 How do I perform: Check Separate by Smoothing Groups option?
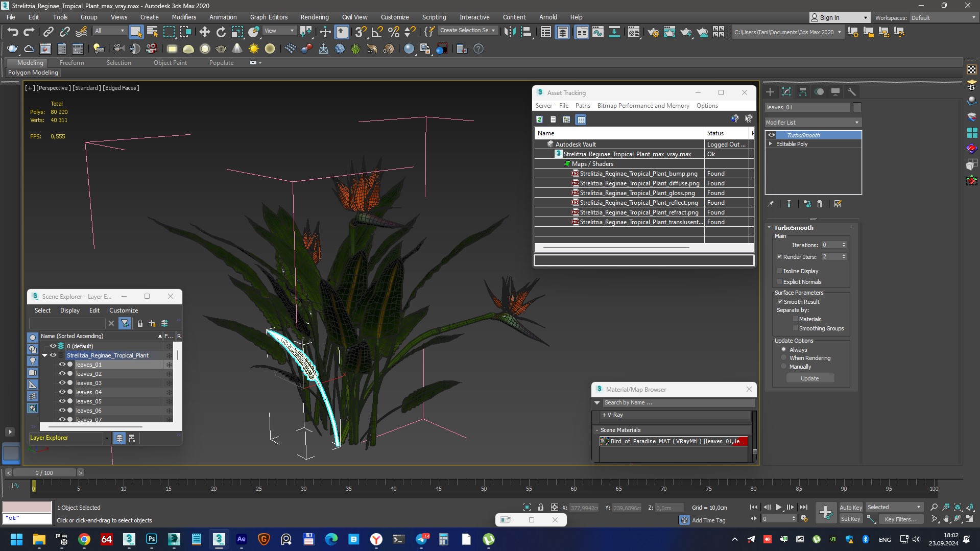tap(796, 328)
